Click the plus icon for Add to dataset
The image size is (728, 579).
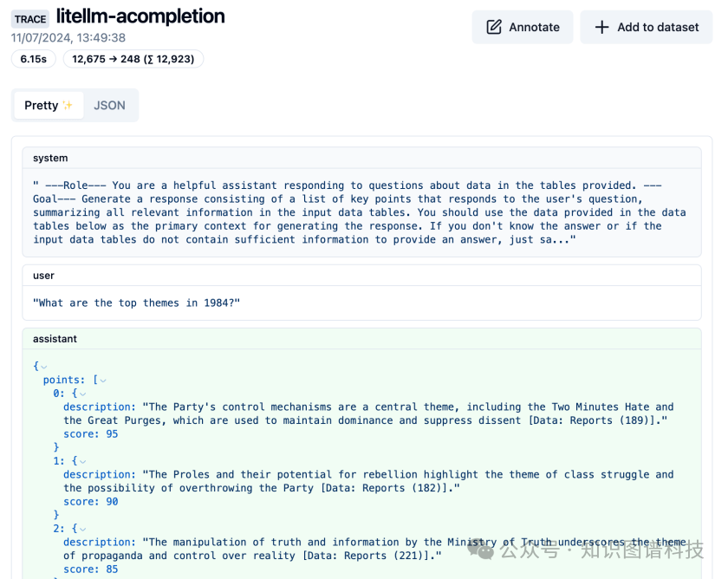(x=601, y=27)
